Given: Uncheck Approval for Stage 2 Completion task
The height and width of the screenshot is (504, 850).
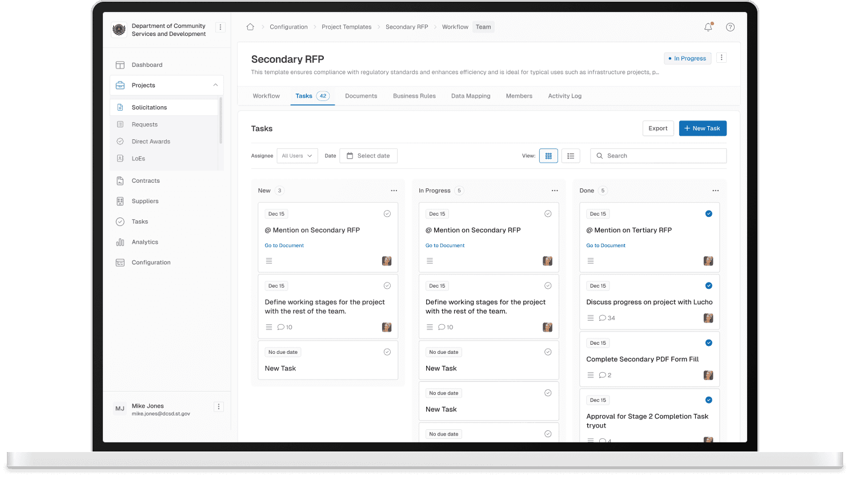Looking at the screenshot, I should (709, 400).
